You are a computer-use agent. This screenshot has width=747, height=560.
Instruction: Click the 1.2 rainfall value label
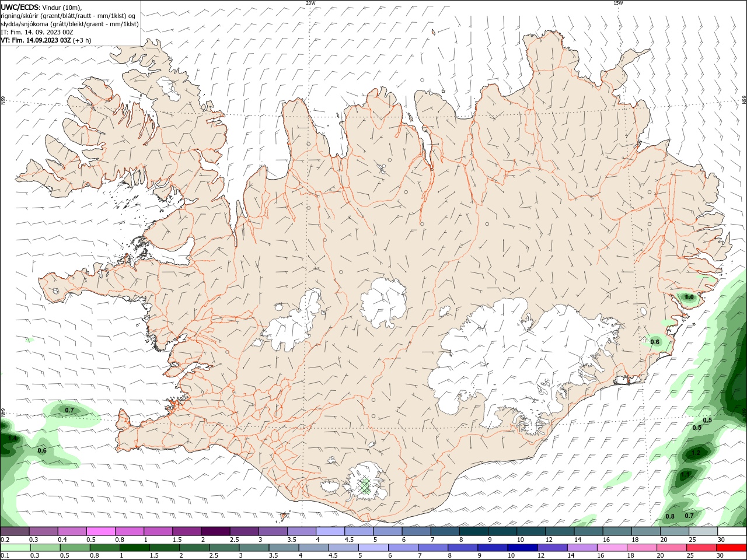coord(696,453)
